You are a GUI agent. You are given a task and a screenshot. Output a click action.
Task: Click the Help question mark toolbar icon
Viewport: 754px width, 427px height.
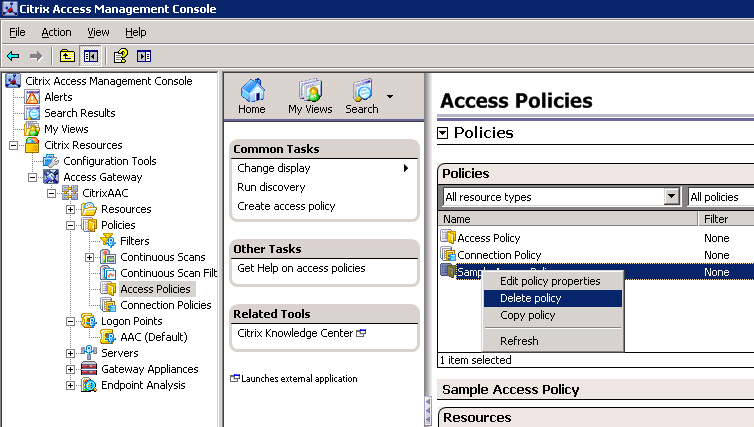click(x=120, y=56)
